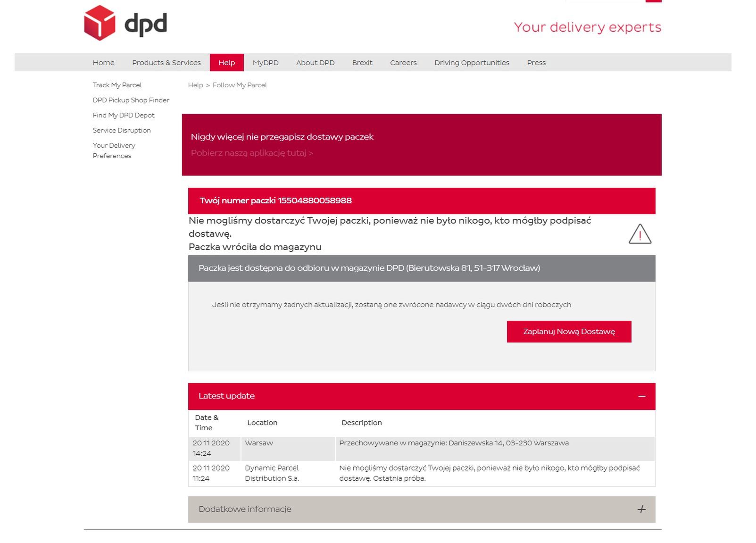Click the Warsaw location cell

(288, 448)
